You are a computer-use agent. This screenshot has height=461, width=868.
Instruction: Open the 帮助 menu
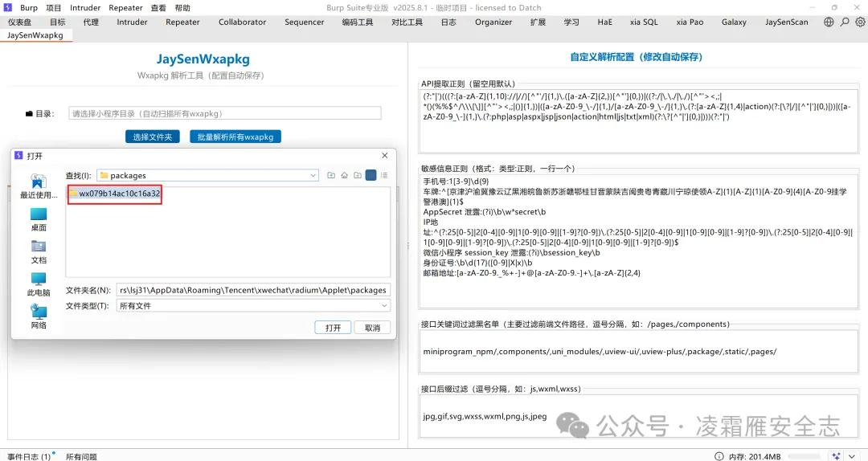[182, 8]
